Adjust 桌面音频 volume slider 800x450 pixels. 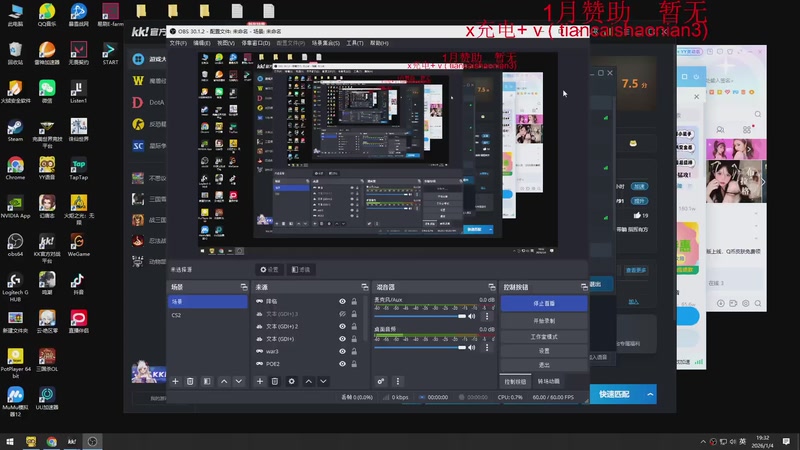point(419,347)
